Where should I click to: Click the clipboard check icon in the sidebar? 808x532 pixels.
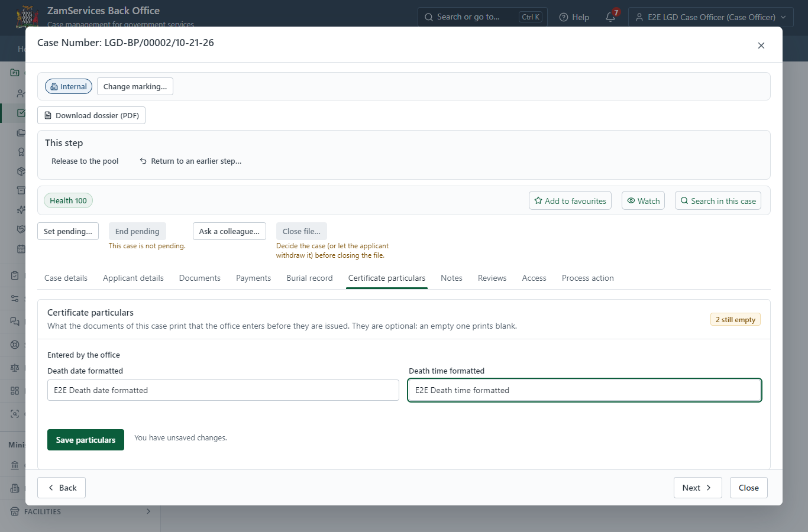[x=15, y=275]
